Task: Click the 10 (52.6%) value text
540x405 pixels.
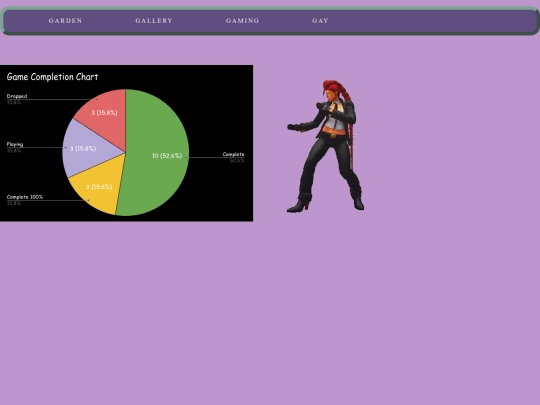Action: [167, 156]
